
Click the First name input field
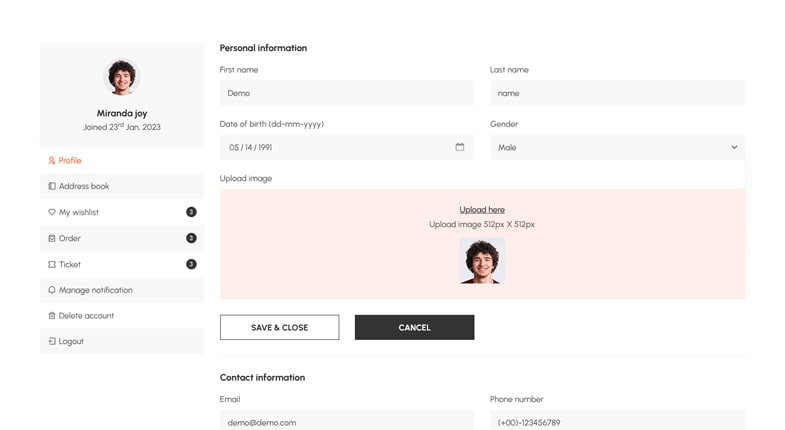point(346,93)
